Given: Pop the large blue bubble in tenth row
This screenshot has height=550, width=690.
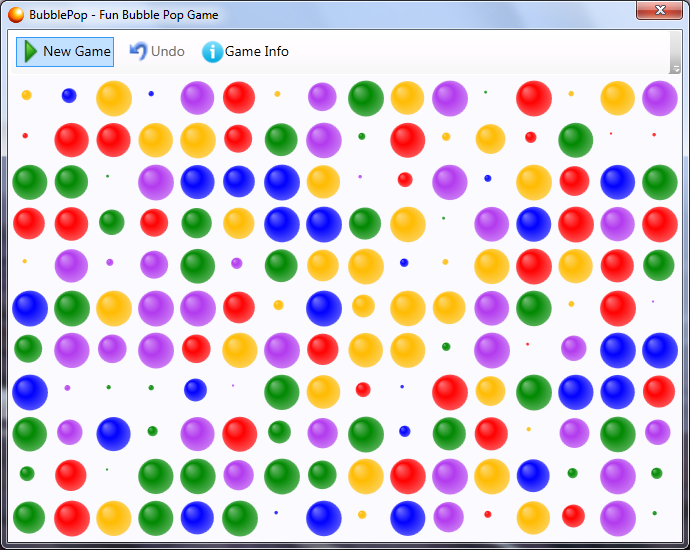Looking at the screenshot, I should (x=533, y=476).
